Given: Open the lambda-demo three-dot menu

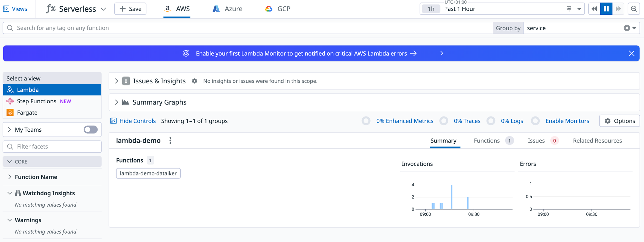Looking at the screenshot, I should point(170,141).
